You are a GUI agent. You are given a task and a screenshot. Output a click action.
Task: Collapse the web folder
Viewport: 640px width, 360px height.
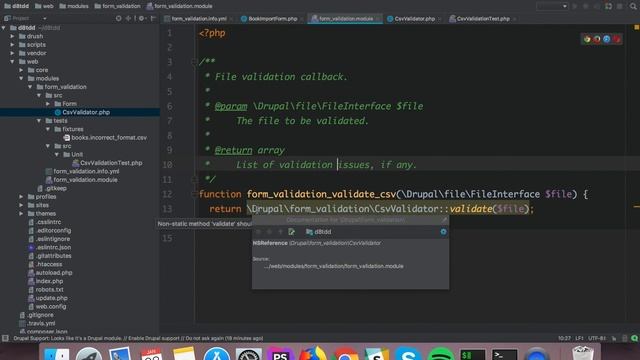13,62
